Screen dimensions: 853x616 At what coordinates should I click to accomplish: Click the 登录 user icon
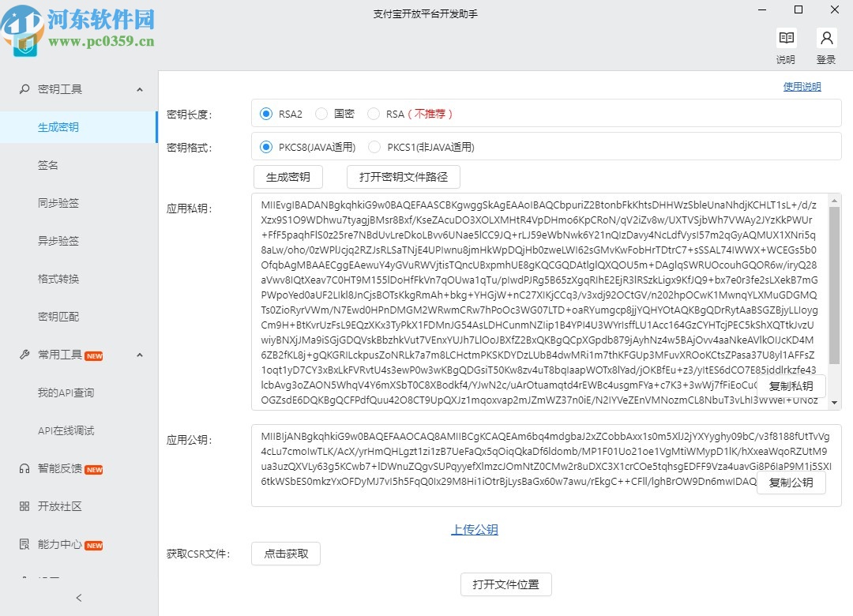826,38
